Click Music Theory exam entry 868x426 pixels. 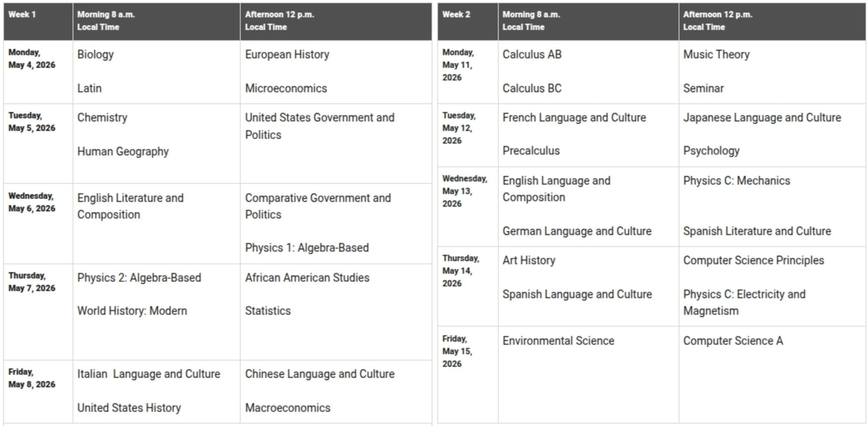716,54
